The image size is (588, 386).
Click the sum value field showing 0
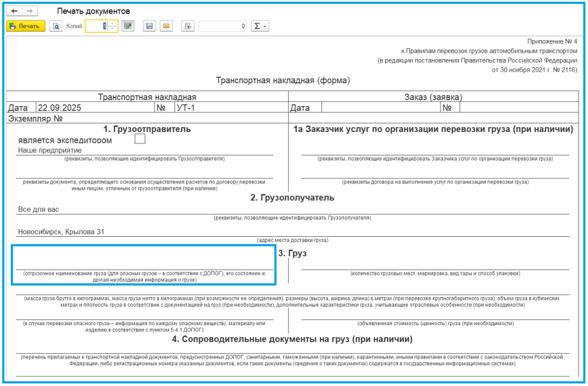pos(223,26)
